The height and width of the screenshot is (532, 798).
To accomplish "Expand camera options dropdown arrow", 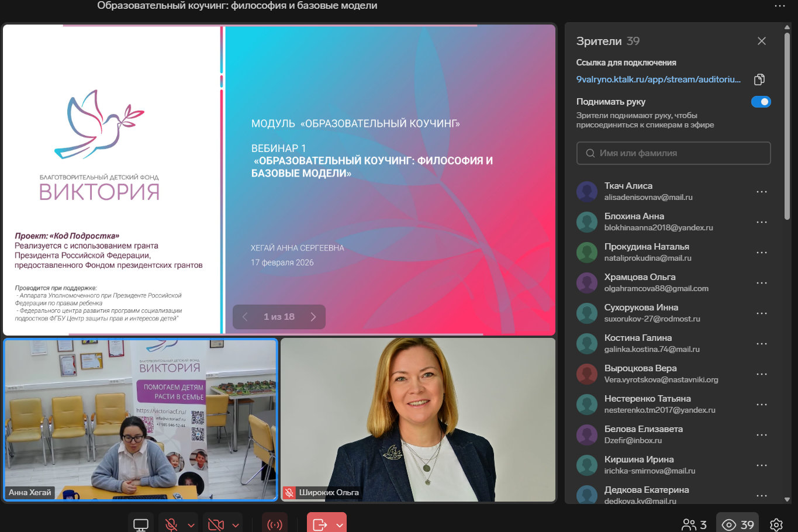I will 236,525.
